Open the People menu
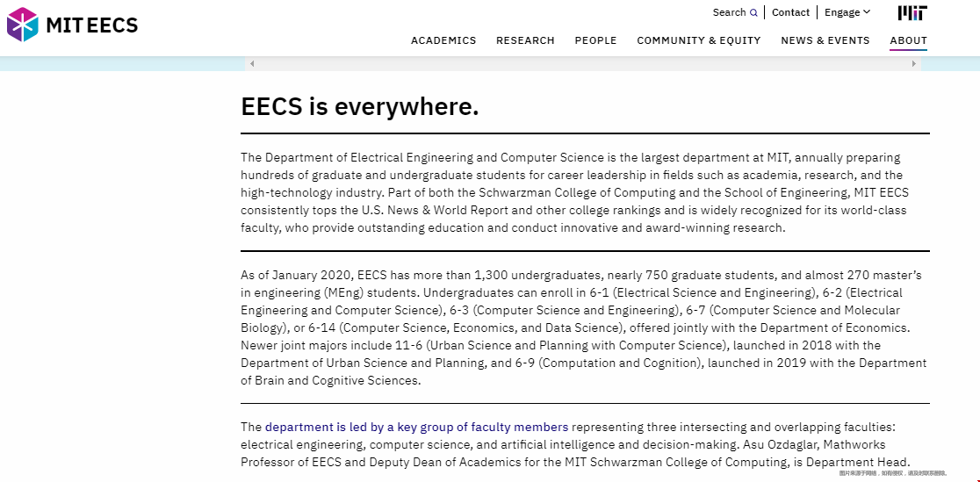 click(595, 40)
